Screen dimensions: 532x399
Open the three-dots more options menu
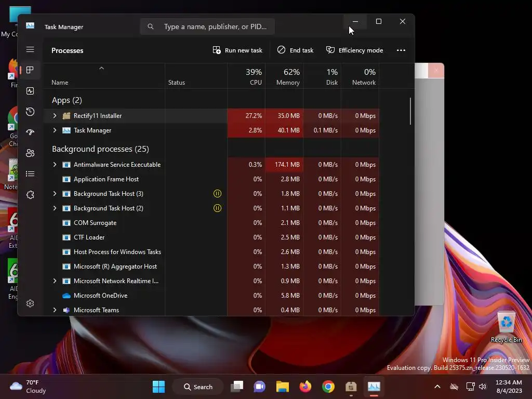point(401,50)
